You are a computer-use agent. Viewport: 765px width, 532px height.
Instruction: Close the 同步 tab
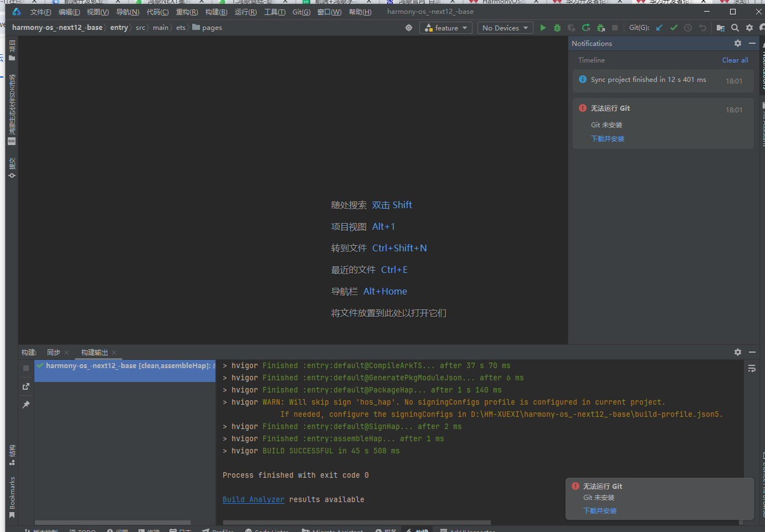(66, 353)
